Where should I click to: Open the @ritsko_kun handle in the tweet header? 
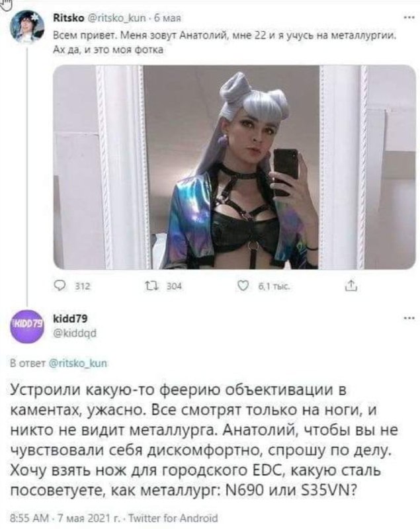[x=116, y=18]
